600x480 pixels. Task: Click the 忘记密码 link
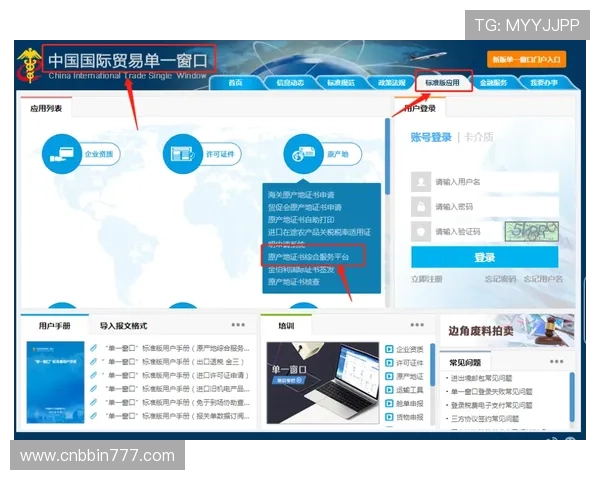click(500, 279)
